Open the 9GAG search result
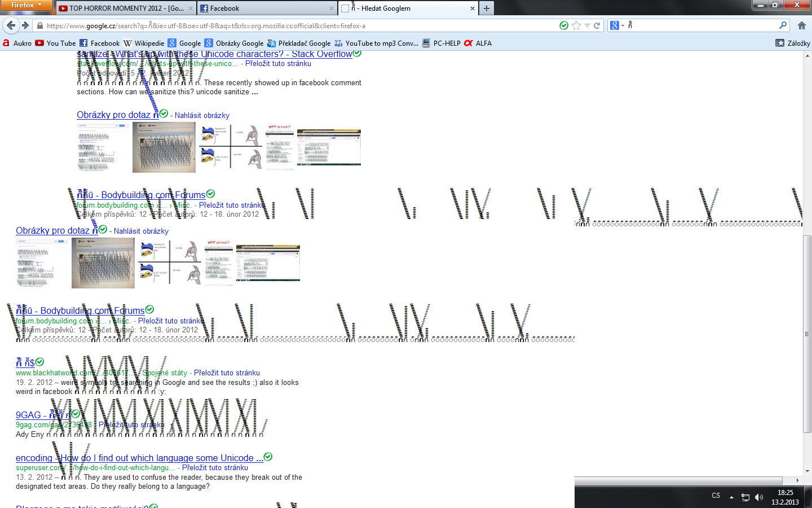 (43, 415)
